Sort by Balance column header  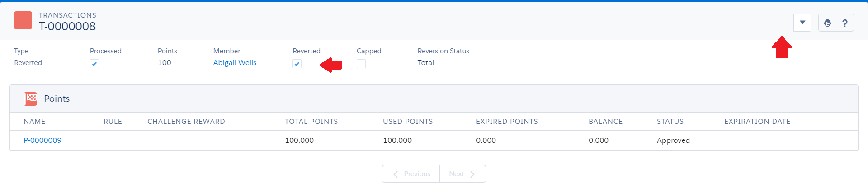(x=605, y=122)
